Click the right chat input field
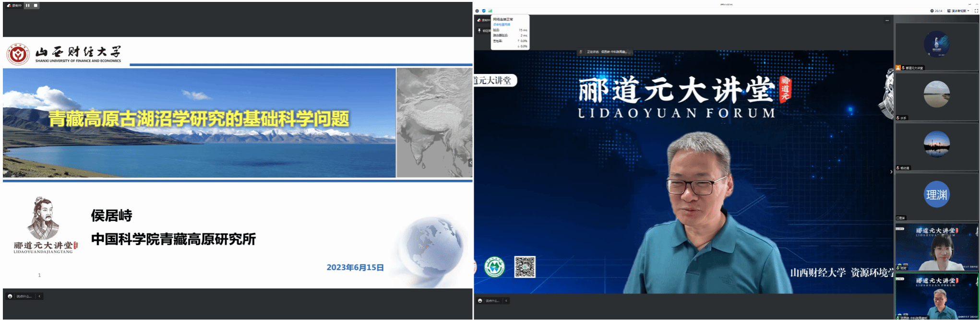 tap(492, 301)
